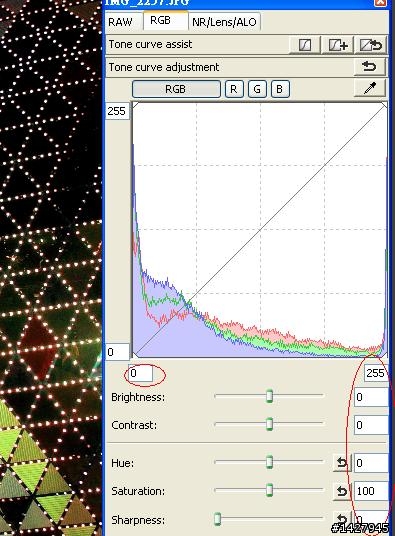Screen dimensions: 395x536
Task: Close the tool palette window
Action: (381, 3)
